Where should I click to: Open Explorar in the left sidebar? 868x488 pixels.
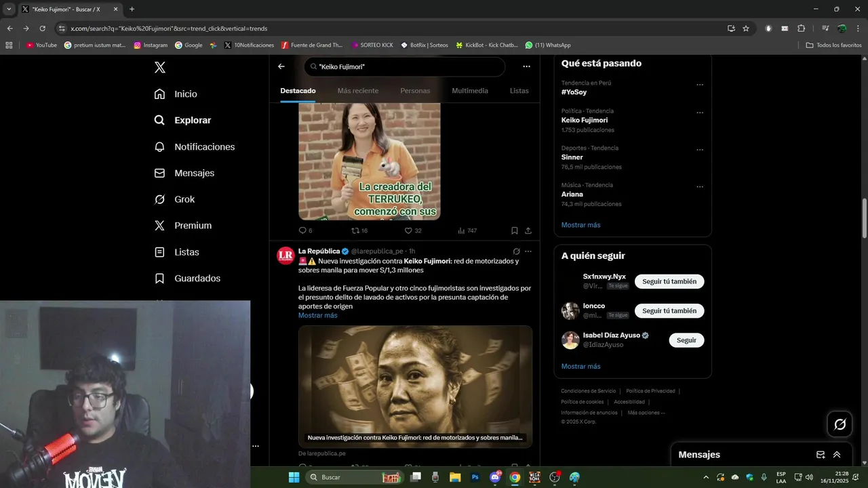click(182, 120)
